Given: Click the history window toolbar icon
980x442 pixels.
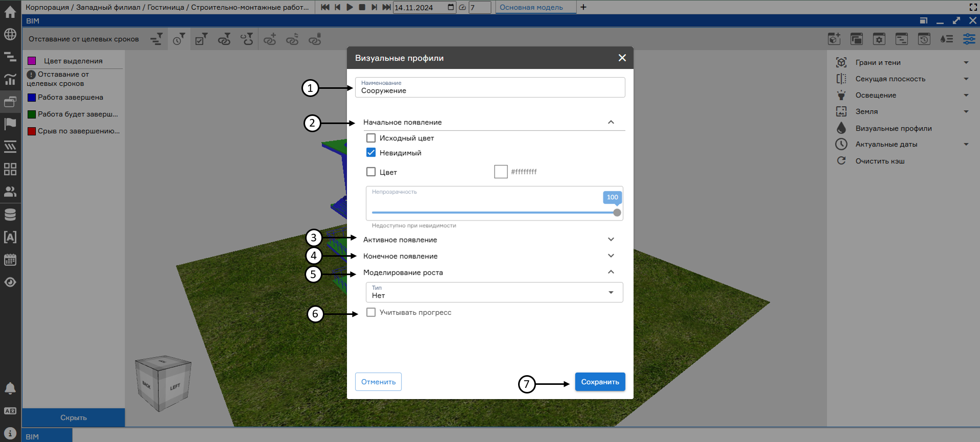Looking at the screenshot, I should click(x=924, y=39).
